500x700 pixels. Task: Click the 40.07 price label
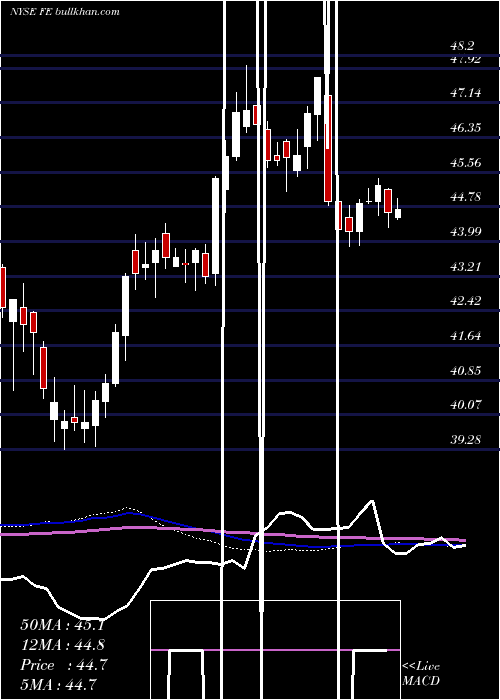tap(466, 405)
